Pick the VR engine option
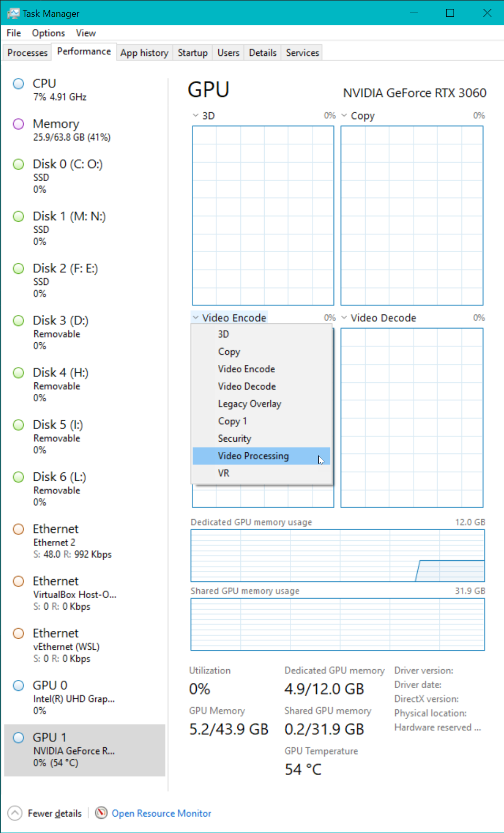Viewport: 504px width, 833px height. (224, 473)
